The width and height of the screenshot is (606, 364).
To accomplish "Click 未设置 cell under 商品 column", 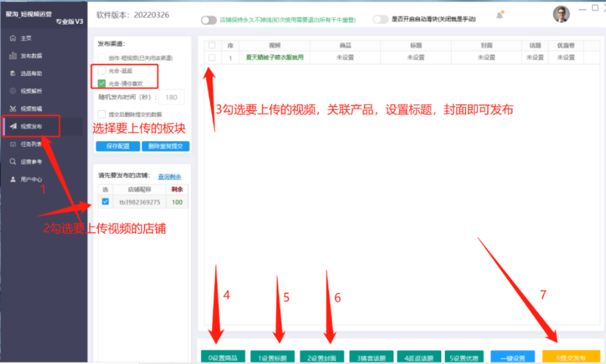I will click(345, 57).
